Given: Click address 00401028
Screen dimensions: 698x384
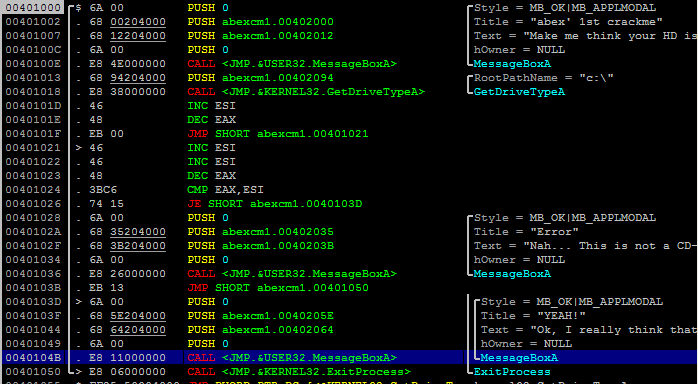Looking at the screenshot, I should pyautogui.click(x=33, y=218).
